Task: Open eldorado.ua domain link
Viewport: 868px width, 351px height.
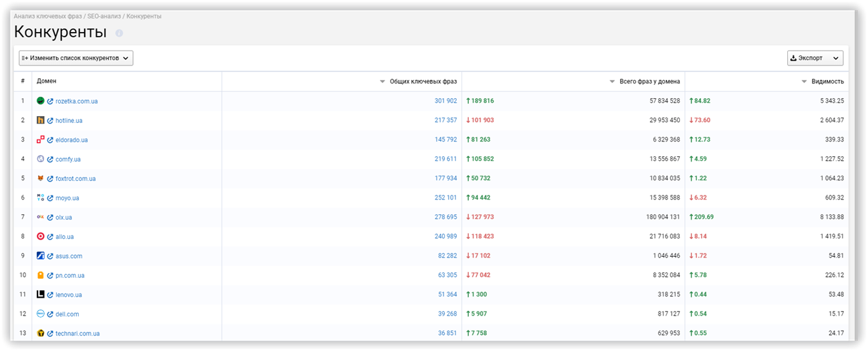Action: click(71, 140)
